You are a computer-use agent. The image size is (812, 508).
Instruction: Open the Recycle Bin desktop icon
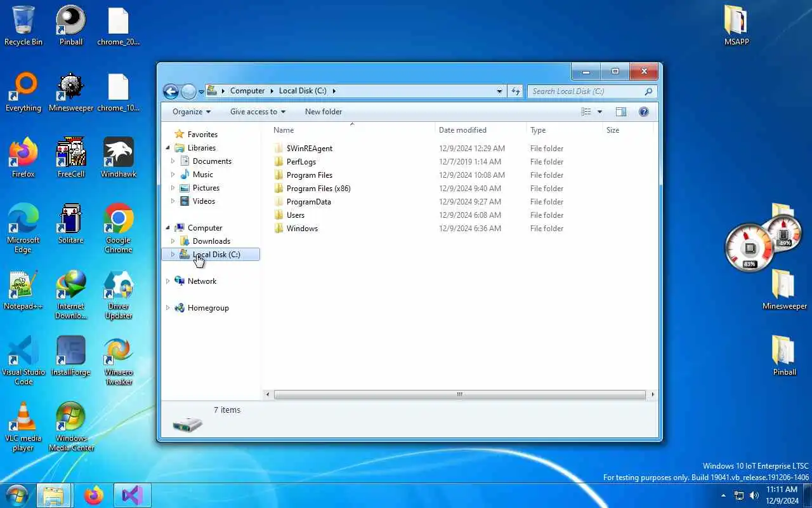23,26
